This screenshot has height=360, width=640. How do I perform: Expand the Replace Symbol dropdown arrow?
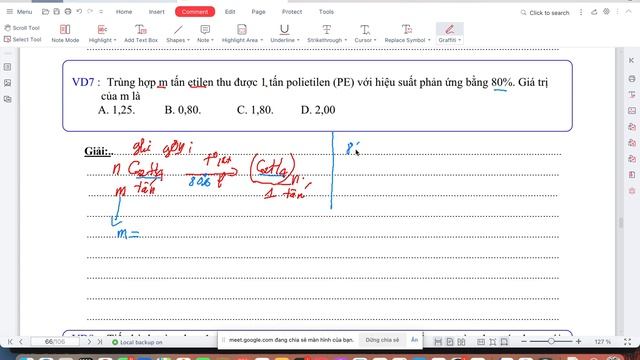pyautogui.click(x=429, y=40)
